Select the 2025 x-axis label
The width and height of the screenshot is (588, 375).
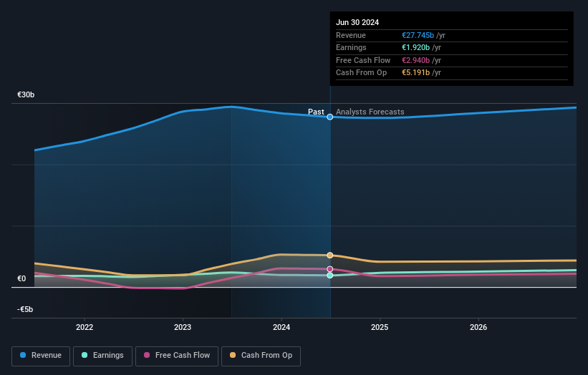[x=380, y=327]
